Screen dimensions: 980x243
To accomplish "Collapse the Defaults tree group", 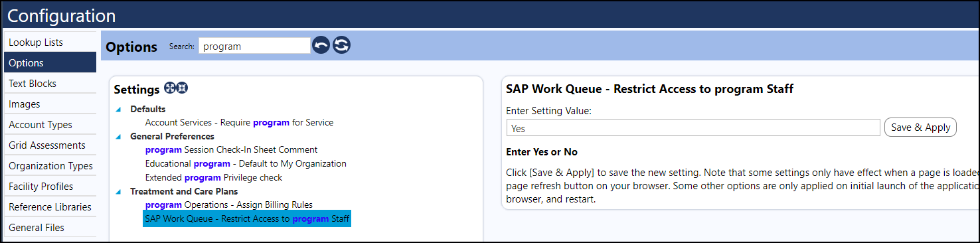I will click(118, 110).
